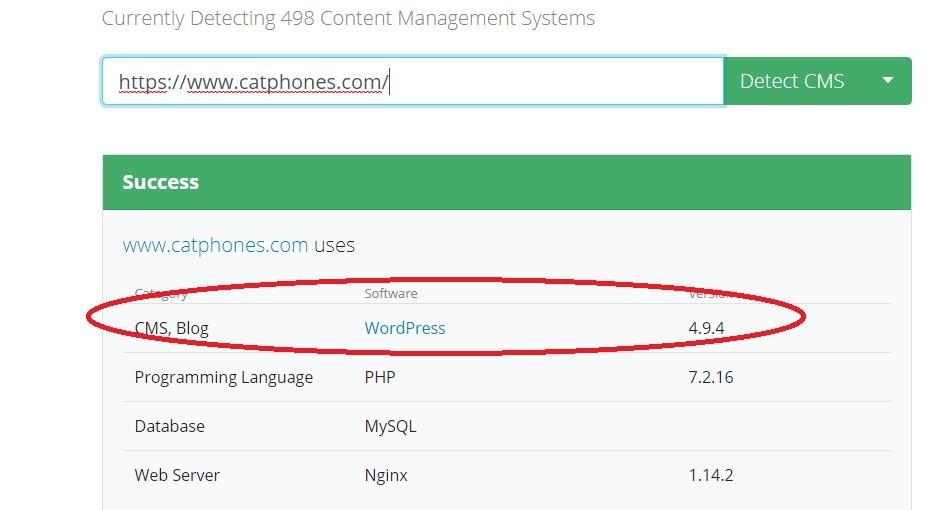The width and height of the screenshot is (936, 510).
Task: Click the PHP version 7.2.16 value
Action: 711,377
